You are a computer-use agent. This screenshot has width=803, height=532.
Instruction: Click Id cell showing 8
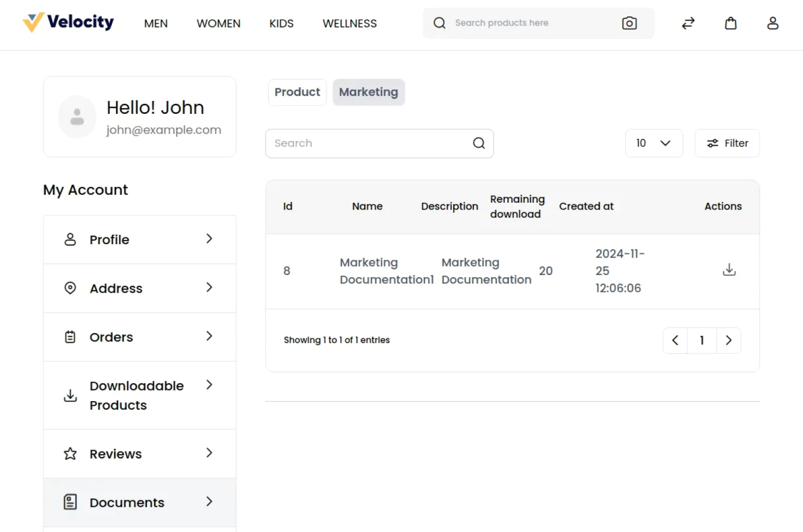pyautogui.click(x=286, y=271)
